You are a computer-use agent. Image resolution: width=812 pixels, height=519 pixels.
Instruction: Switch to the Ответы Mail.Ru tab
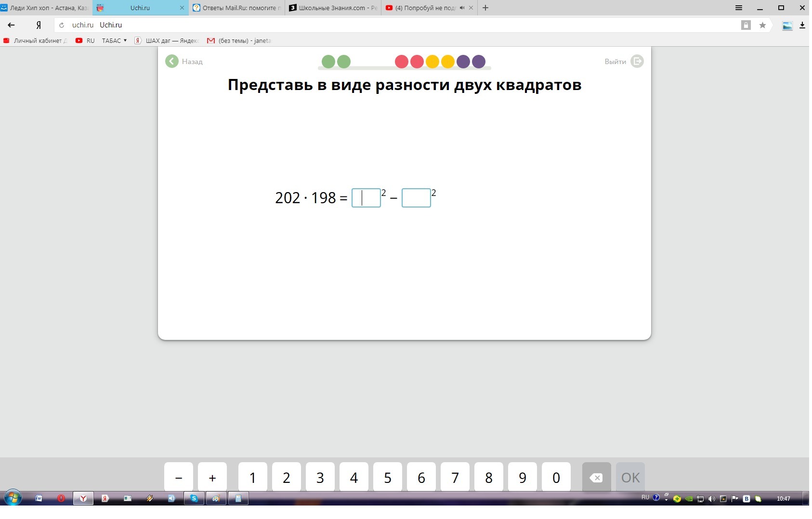coord(236,8)
